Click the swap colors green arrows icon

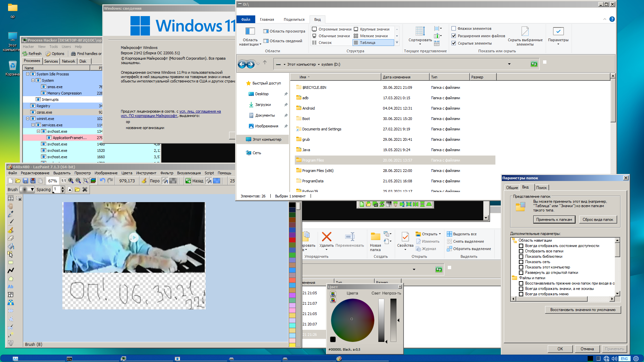pos(188,181)
